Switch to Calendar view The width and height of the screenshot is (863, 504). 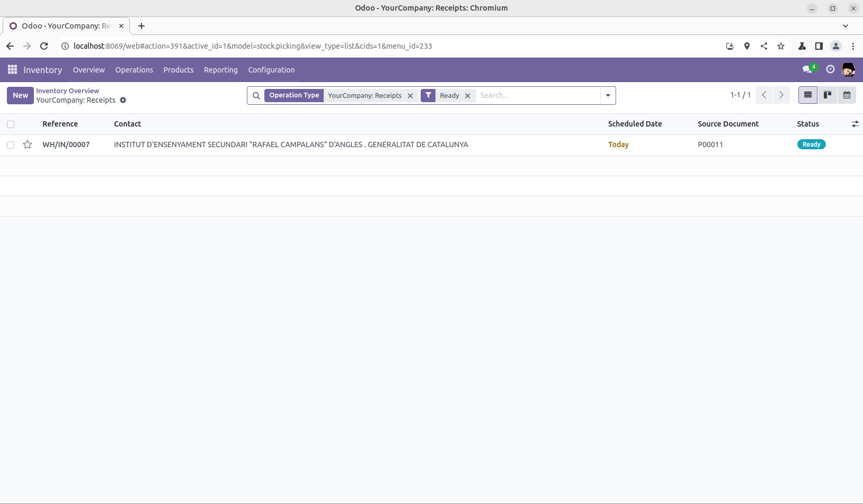(847, 95)
